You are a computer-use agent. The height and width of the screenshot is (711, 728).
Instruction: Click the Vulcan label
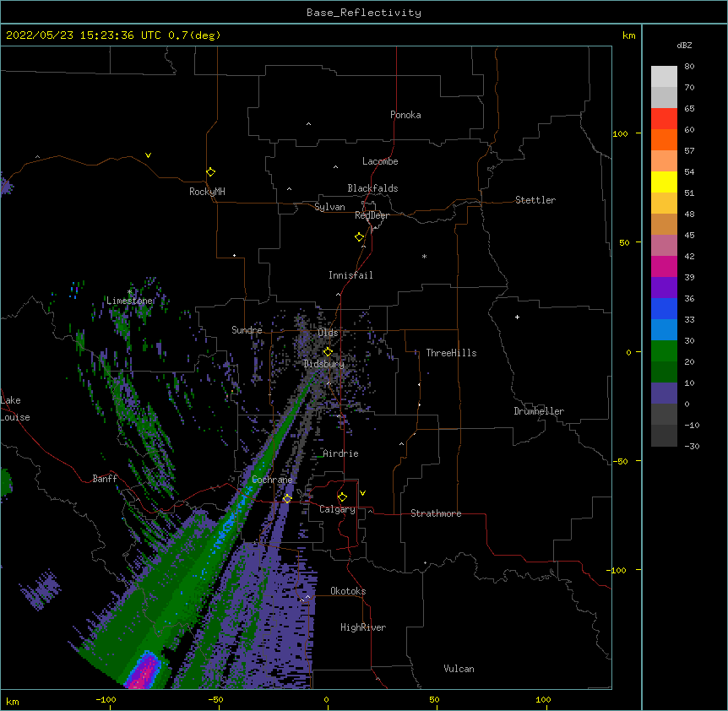coord(459,669)
